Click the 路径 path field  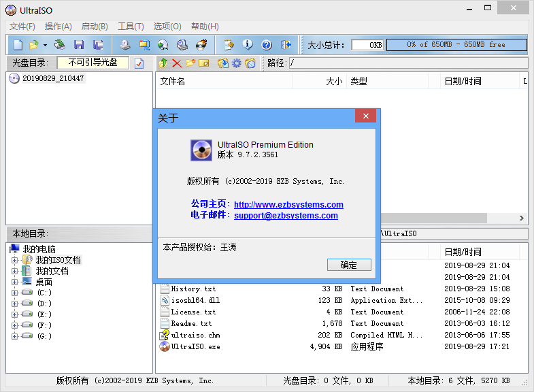(x=408, y=63)
